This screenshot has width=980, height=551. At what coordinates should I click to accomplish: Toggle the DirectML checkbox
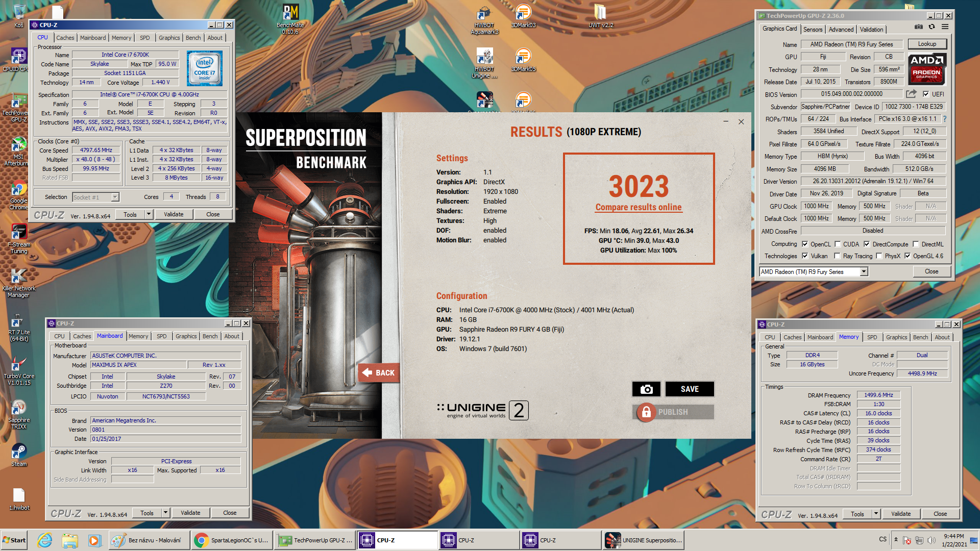pyautogui.click(x=916, y=244)
